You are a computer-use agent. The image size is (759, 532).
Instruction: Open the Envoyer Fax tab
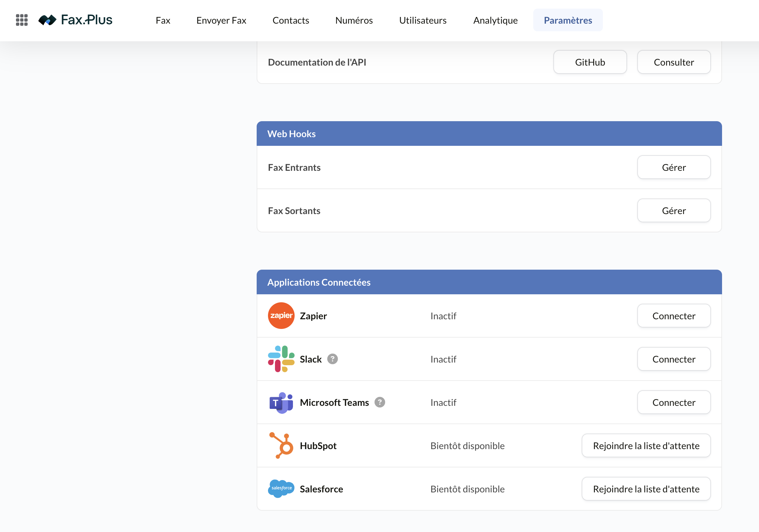221,20
